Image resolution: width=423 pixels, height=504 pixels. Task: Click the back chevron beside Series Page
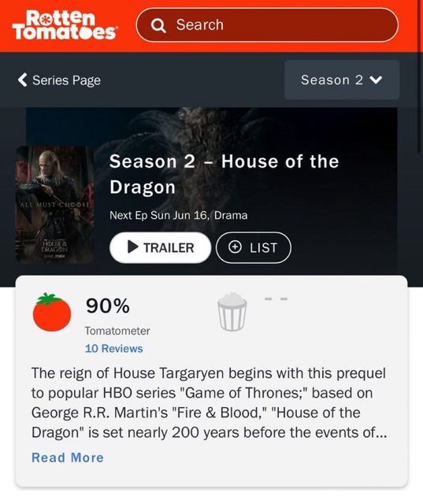[23, 80]
